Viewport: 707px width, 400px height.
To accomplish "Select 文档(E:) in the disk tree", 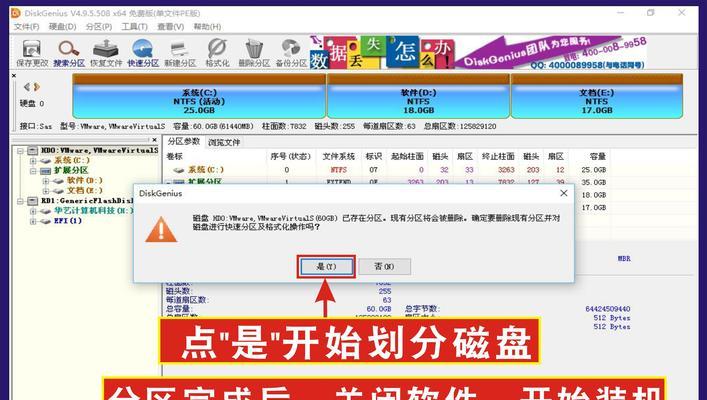I will pos(84,190).
